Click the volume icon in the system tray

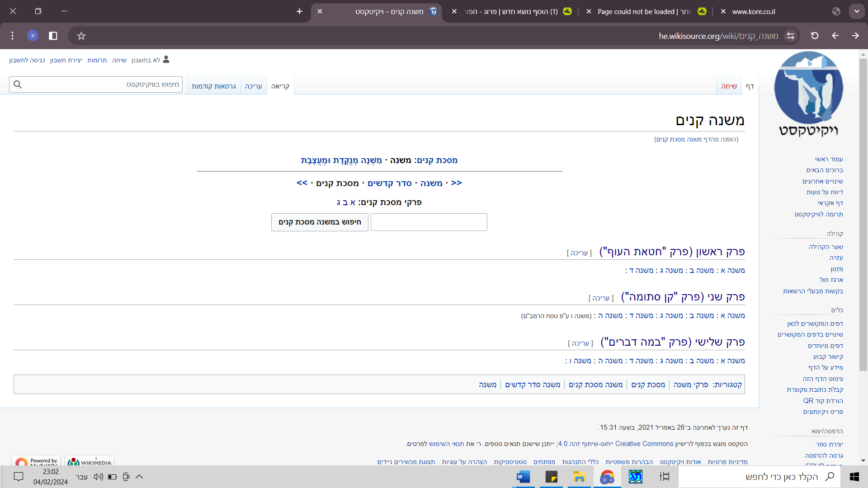(98, 477)
